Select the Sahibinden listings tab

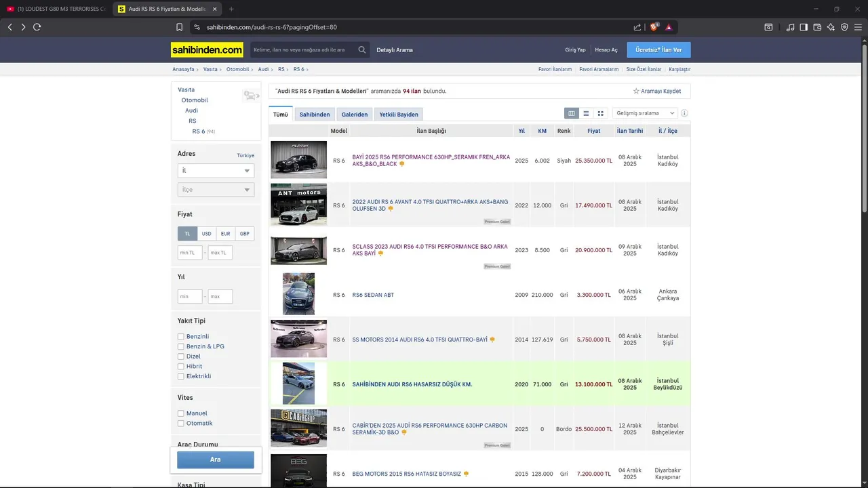(x=315, y=115)
